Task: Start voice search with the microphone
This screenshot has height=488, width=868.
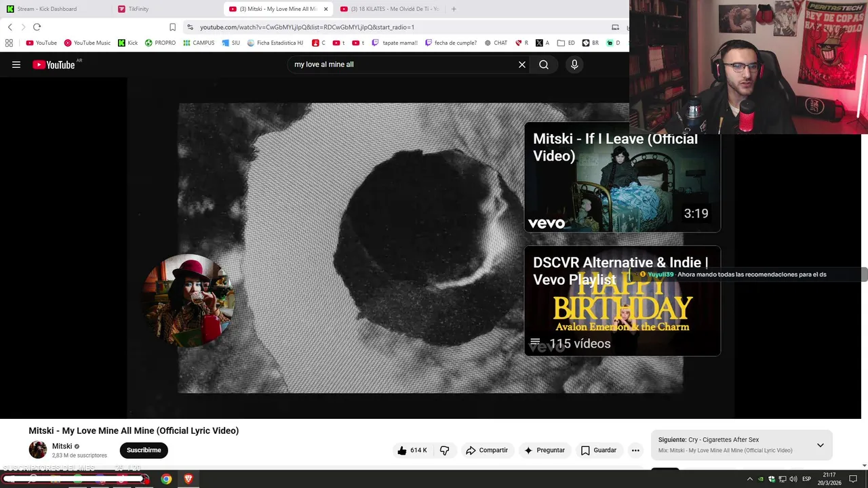Action: (574, 64)
